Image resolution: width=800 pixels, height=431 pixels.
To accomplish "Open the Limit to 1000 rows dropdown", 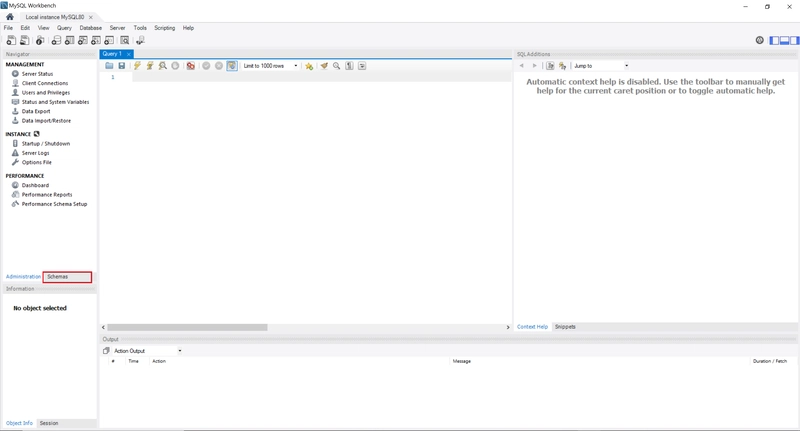I will point(270,66).
